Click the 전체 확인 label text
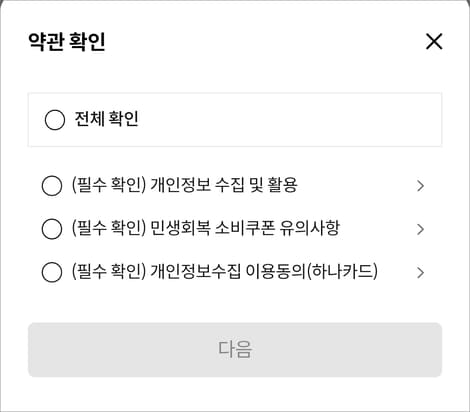This screenshot has width=470, height=412. coord(106,119)
